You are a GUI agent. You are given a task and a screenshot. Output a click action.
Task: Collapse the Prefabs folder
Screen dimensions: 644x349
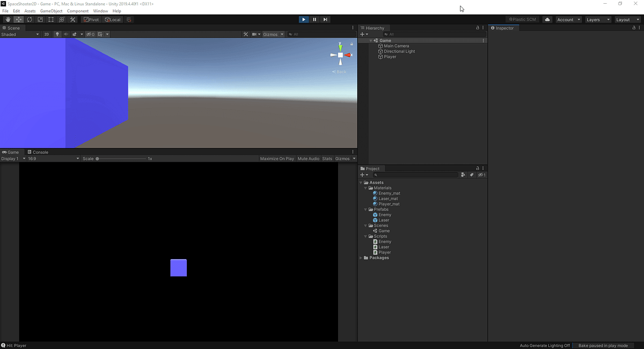(x=365, y=209)
